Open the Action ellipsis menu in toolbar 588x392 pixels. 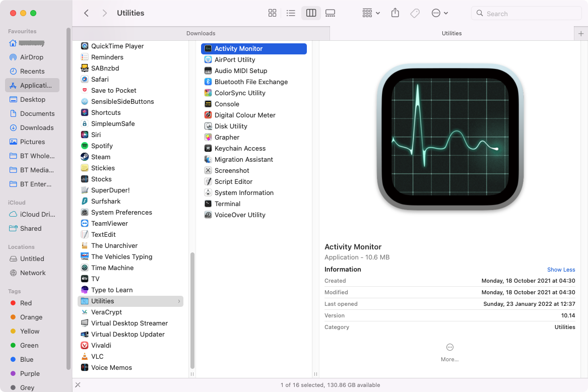coord(440,13)
